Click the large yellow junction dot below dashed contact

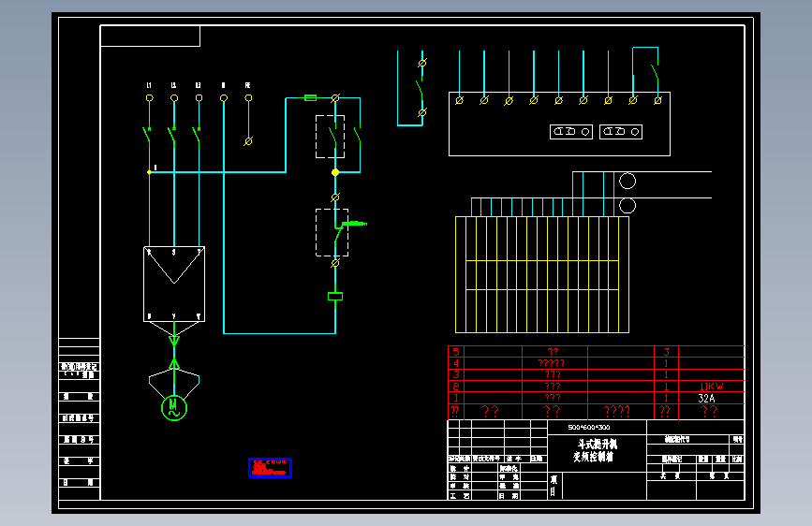coord(335,172)
